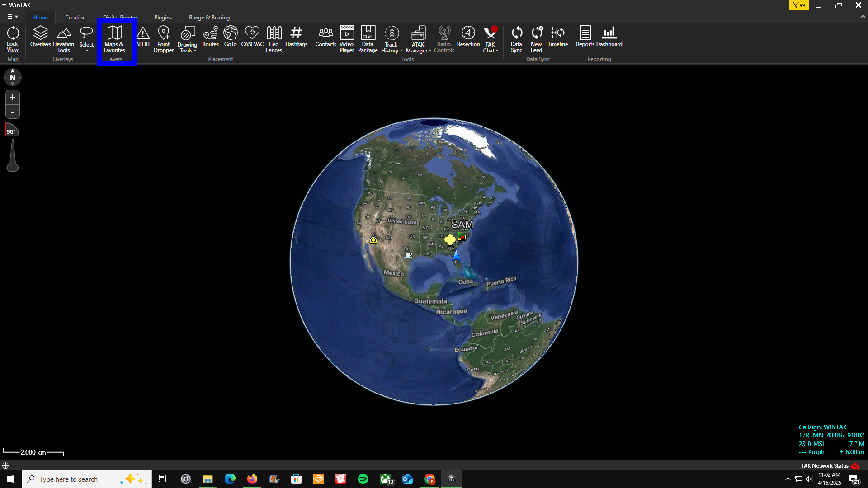The image size is (868, 488).
Task: Expand the ATAK Manager dropdown
Action: [419, 39]
